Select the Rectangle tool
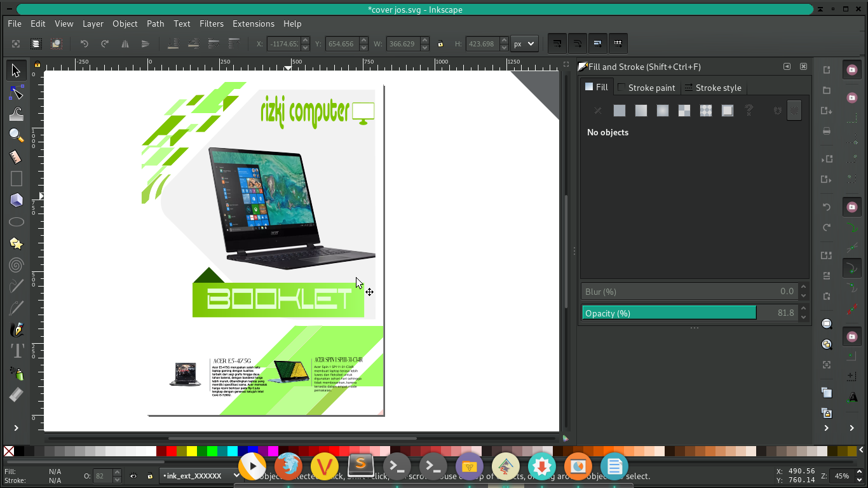Viewport: 868px width, 488px height. click(17, 179)
